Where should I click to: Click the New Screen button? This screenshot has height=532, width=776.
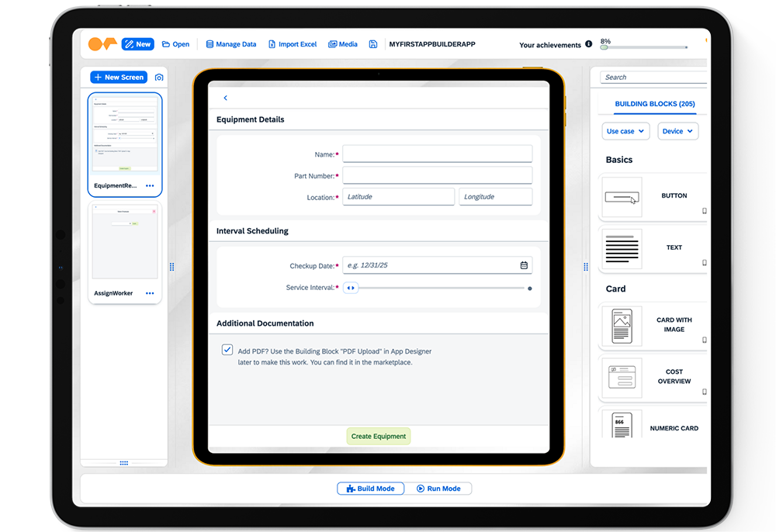[119, 78]
